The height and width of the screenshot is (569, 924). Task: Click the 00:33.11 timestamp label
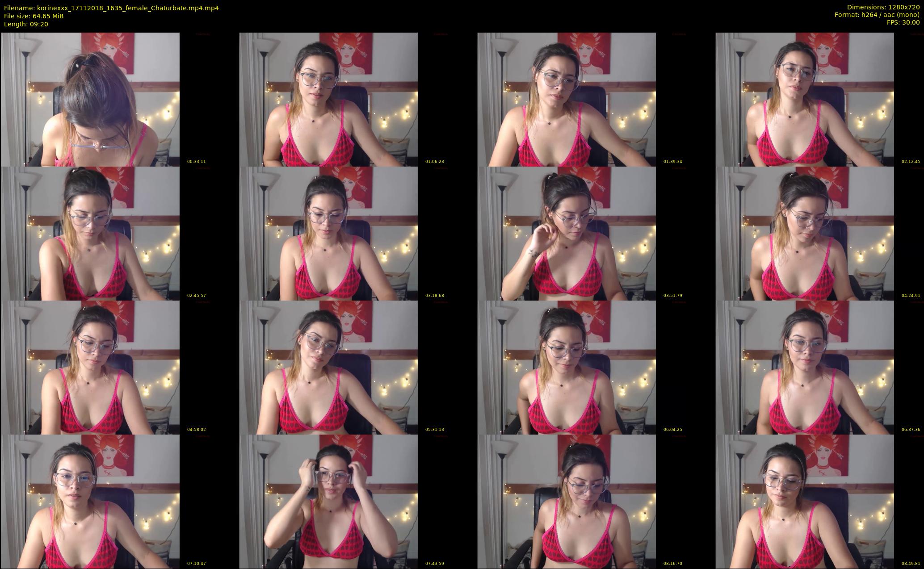pos(196,162)
